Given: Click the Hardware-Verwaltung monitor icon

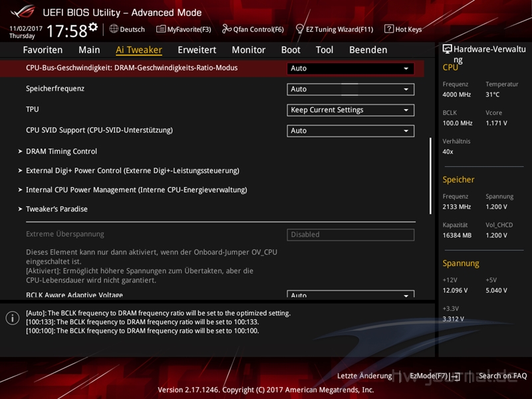Looking at the screenshot, I should pyautogui.click(x=447, y=49).
